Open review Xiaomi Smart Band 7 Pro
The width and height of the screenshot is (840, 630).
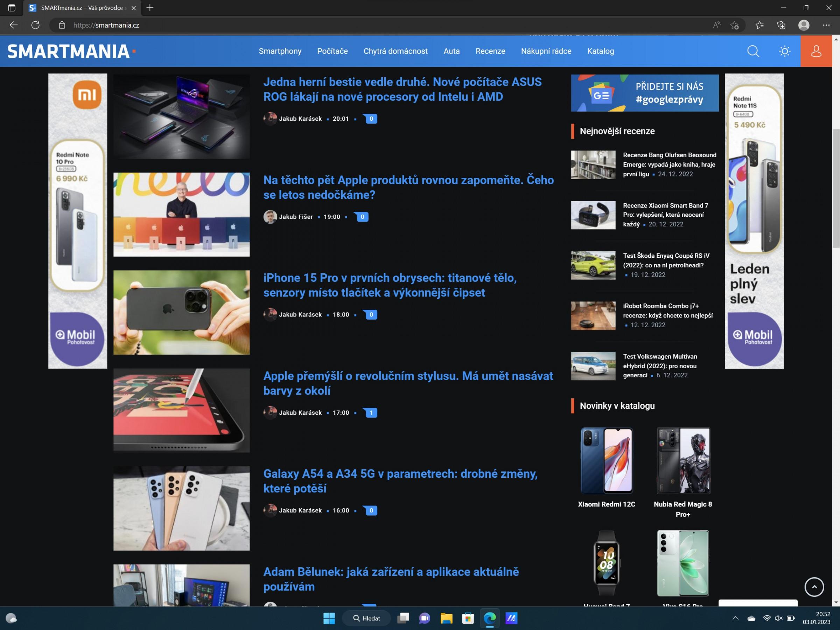(665, 215)
